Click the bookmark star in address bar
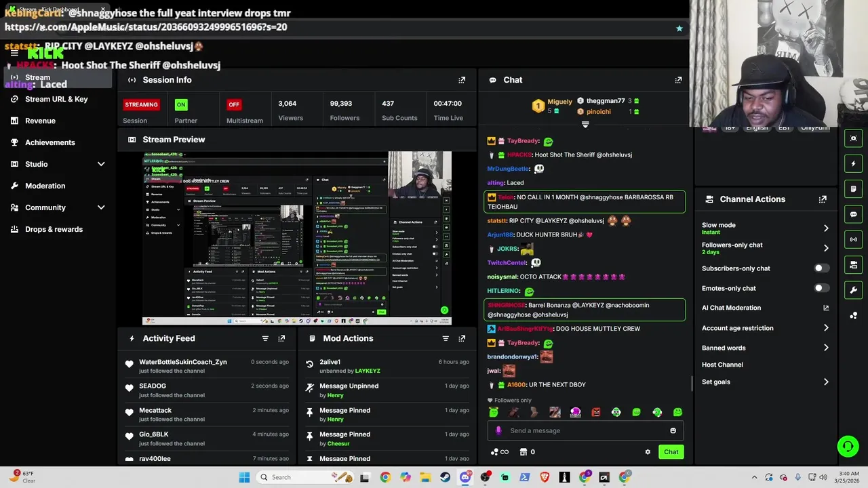Viewport: 868px width, 488px height. tap(679, 28)
